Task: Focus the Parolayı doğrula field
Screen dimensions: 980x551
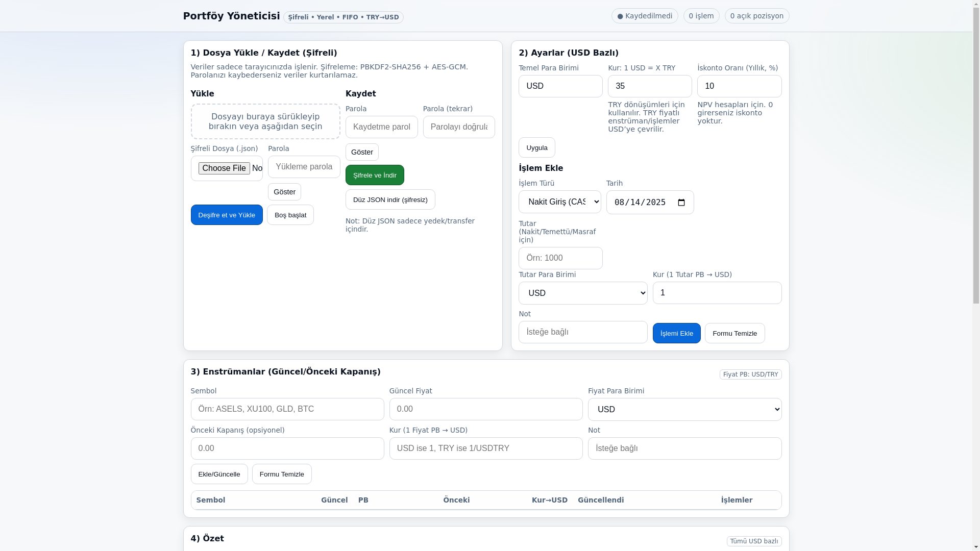Action: 459,127
